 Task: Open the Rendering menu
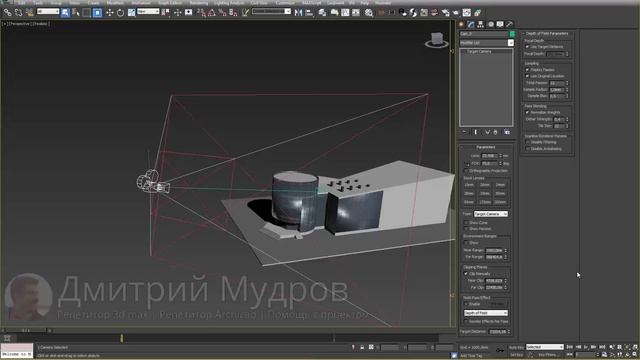pyautogui.click(x=199, y=2)
